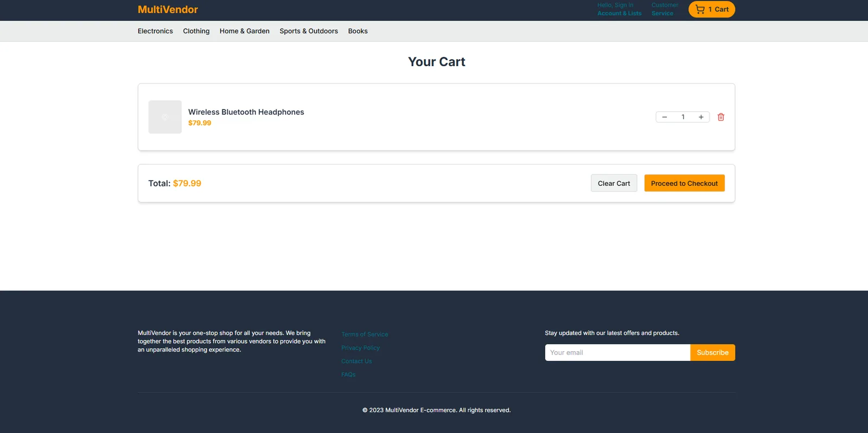Open the Customer Service link
This screenshot has width=868, height=433.
tap(665, 9)
